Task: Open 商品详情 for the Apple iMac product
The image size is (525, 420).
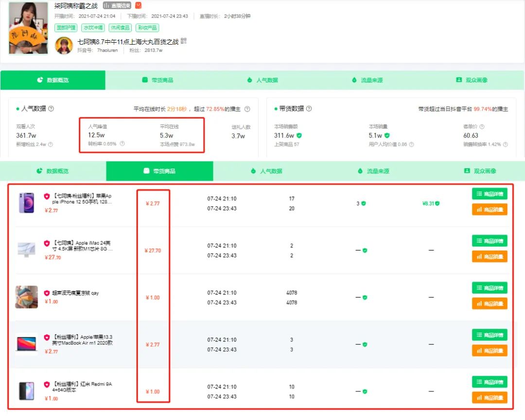Action: coord(490,241)
